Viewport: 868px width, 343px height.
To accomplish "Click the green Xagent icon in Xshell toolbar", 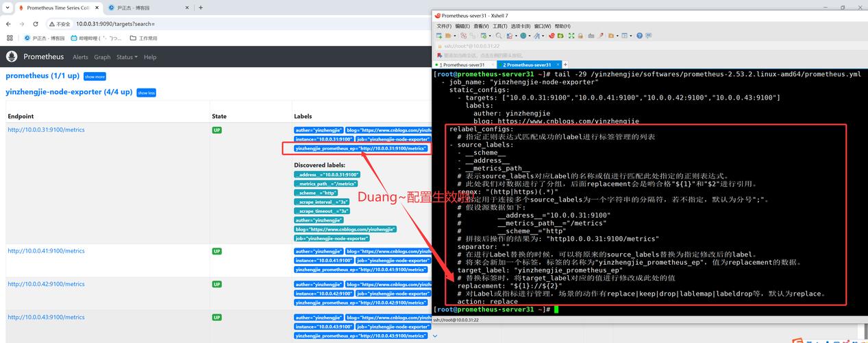I will coord(560,36).
